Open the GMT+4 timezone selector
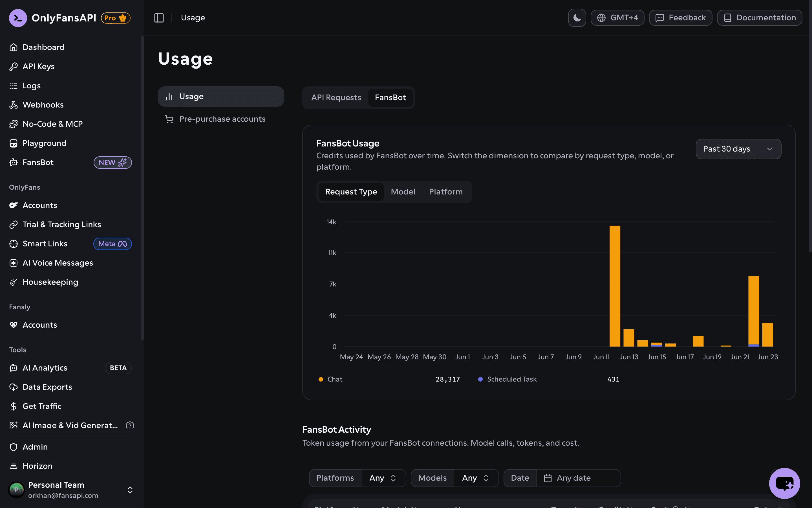Screen dimensions: 812x508 [x=617, y=18]
